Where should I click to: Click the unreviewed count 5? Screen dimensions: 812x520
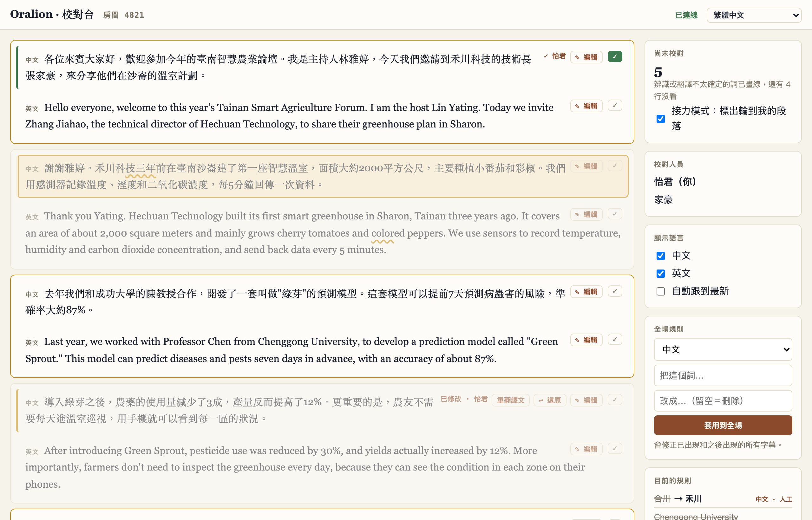(x=658, y=72)
